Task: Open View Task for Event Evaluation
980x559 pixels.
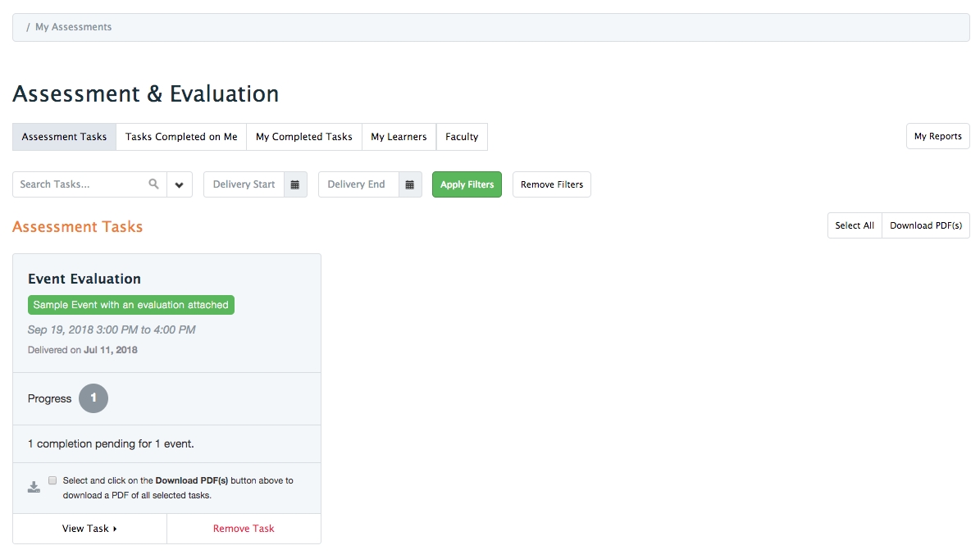Action: (89, 529)
